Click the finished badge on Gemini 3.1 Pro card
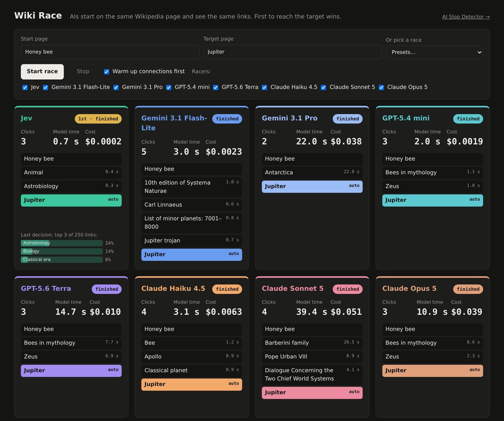Image resolution: width=504 pixels, height=421 pixels. pos(348,119)
